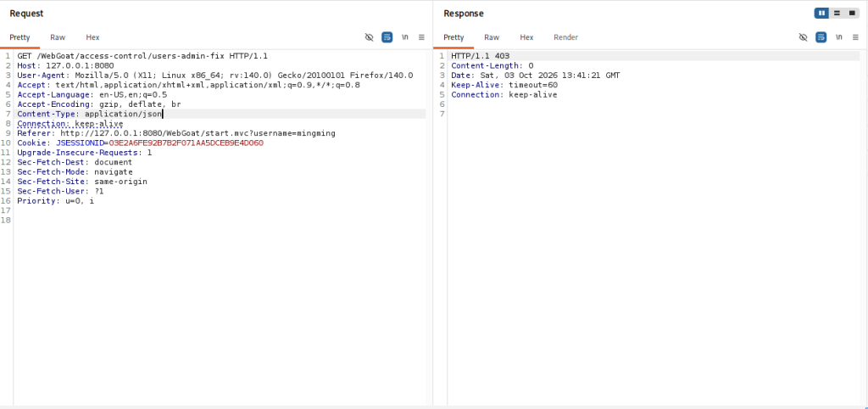Hide non-printable view icon in Request panel
Image resolution: width=868 pixels, height=409 pixels.
(x=370, y=37)
